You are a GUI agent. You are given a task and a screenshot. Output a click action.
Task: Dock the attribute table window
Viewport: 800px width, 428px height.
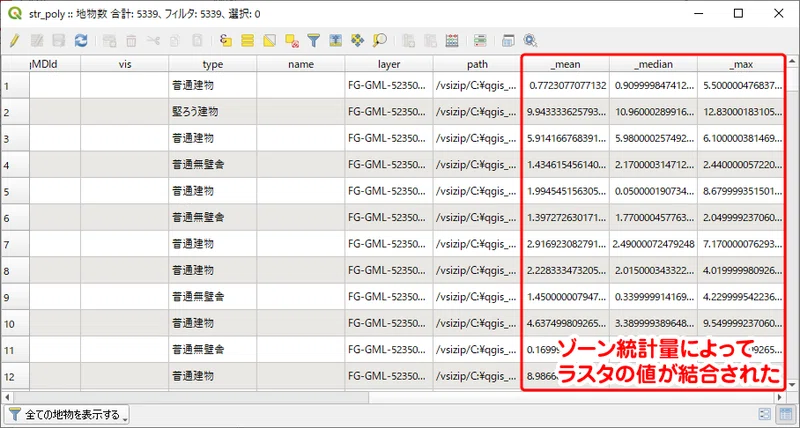tap(508, 40)
